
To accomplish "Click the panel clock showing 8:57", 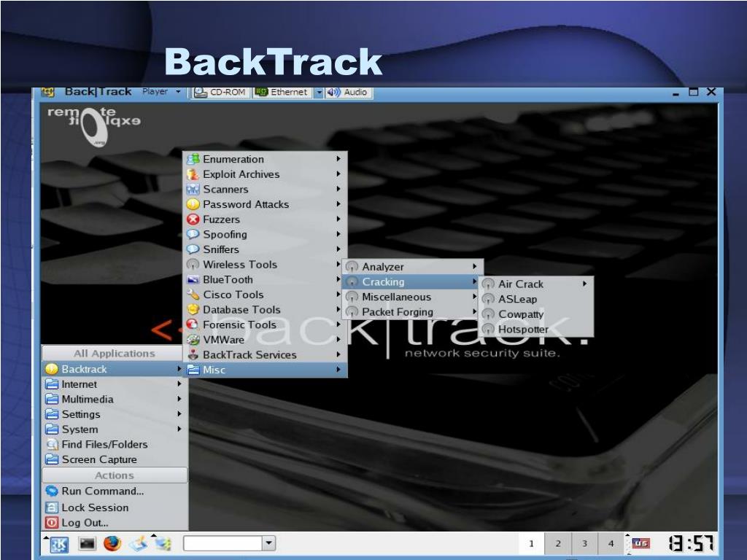I will [692, 542].
